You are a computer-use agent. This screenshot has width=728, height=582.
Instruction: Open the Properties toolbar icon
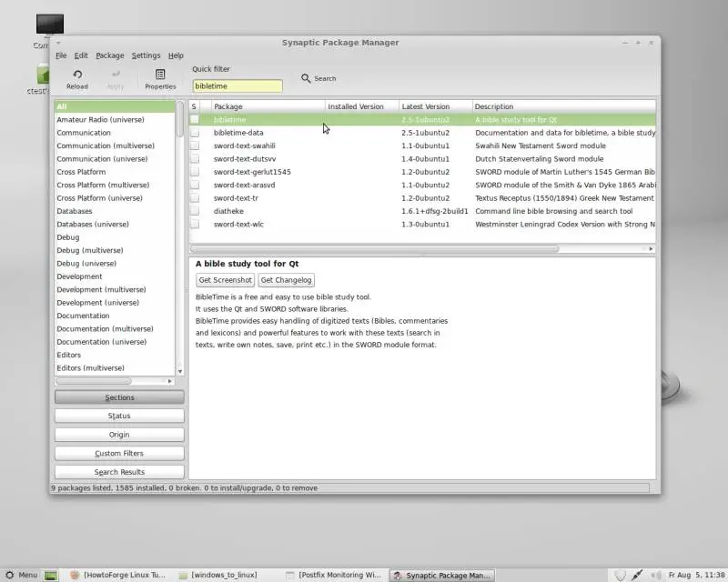160,75
